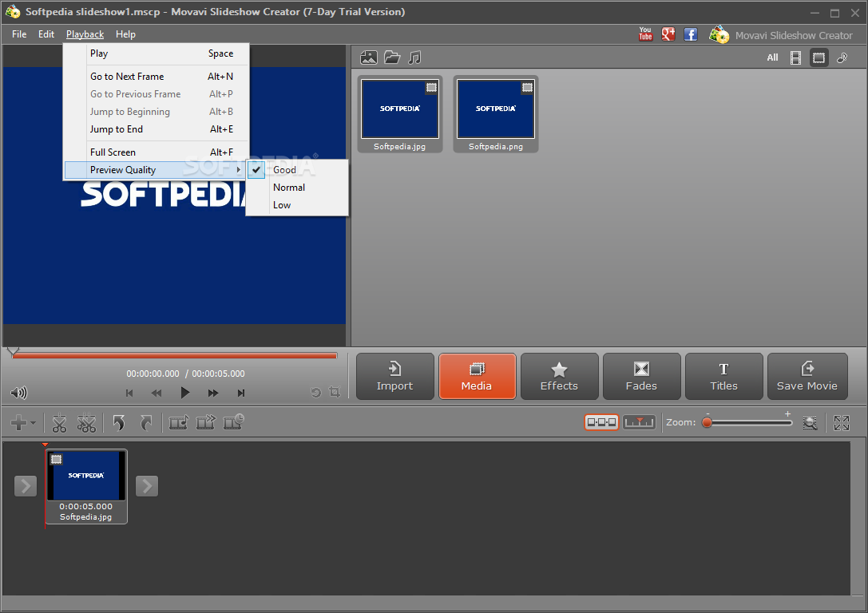The width and height of the screenshot is (868, 613).
Task: Show all media with All filter
Action: pyautogui.click(x=772, y=57)
